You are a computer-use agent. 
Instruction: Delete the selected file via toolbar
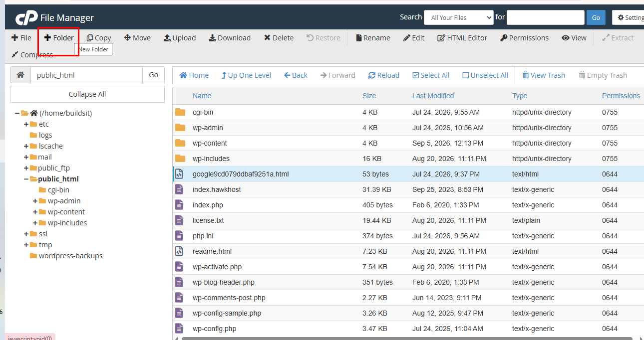[279, 38]
